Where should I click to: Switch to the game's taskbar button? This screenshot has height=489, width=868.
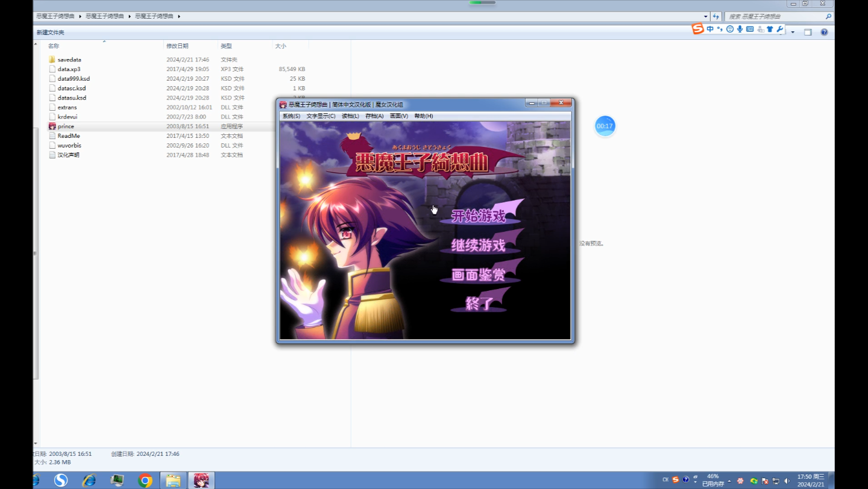click(201, 480)
